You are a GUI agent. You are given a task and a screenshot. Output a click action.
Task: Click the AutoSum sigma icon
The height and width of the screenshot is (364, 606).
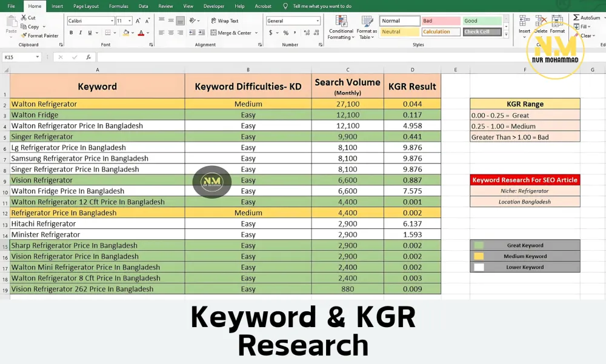pyautogui.click(x=576, y=18)
